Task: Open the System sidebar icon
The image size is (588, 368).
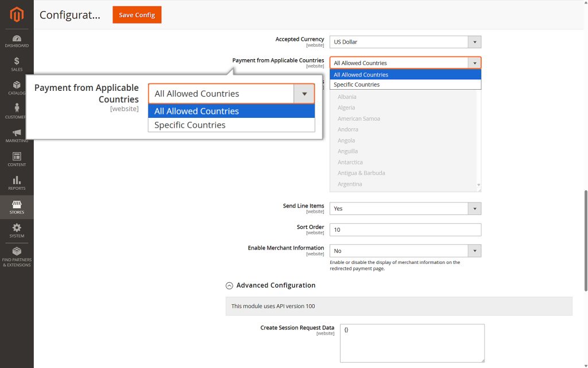Action: [x=16, y=231]
